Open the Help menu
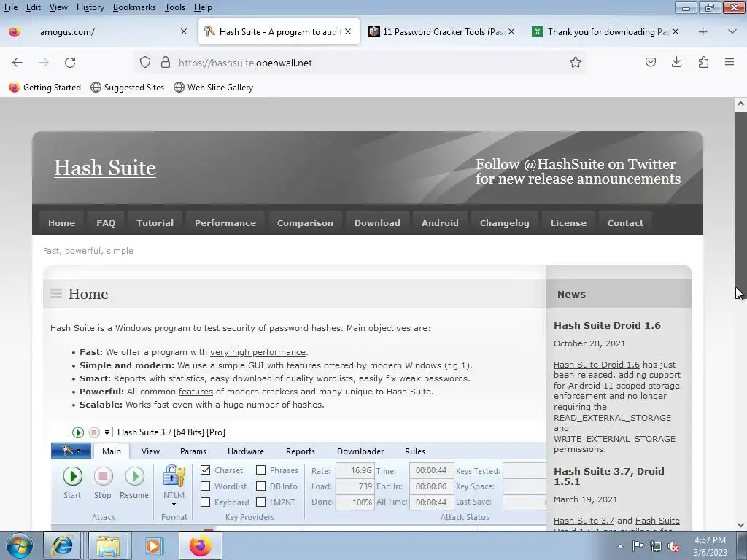This screenshot has height=560, width=747. (x=203, y=7)
